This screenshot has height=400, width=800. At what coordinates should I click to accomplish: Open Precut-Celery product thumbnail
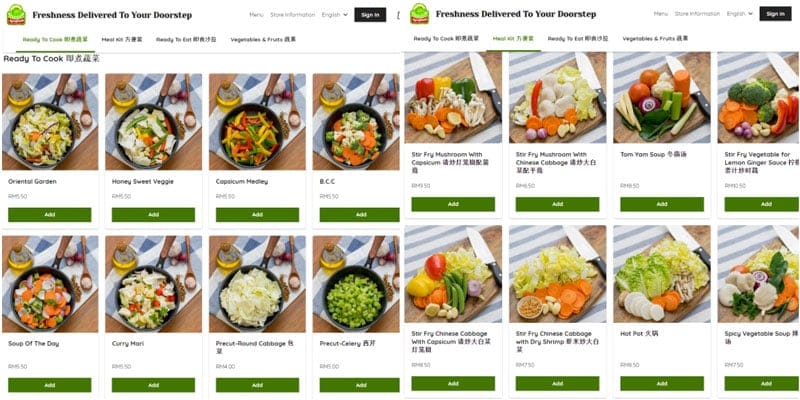click(356, 284)
